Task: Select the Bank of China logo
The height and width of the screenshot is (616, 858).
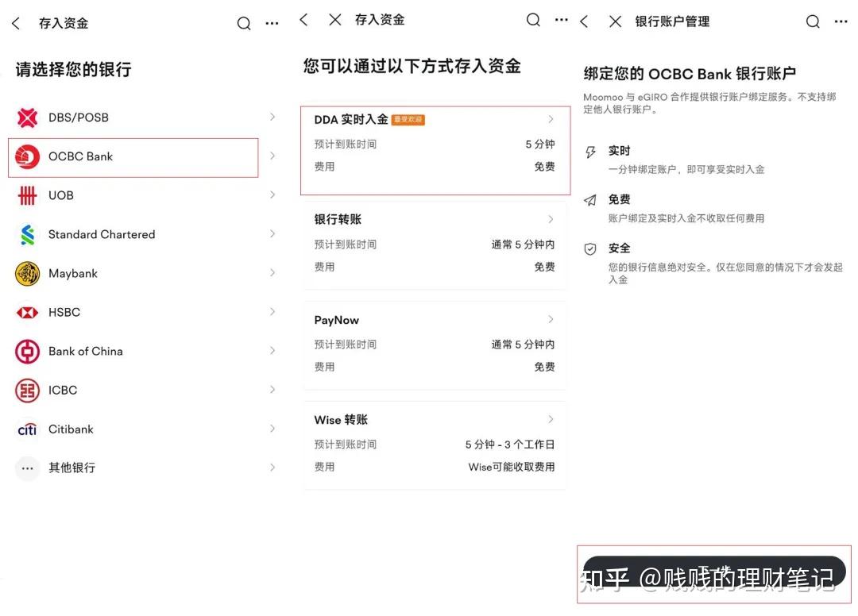Action: tap(27, 351)
